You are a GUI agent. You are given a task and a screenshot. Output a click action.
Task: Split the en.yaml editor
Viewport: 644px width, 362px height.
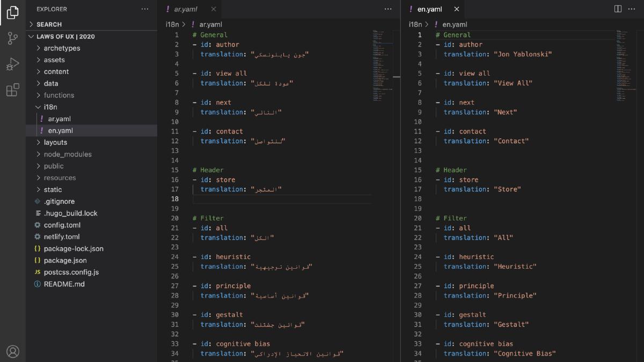(618, 9)
